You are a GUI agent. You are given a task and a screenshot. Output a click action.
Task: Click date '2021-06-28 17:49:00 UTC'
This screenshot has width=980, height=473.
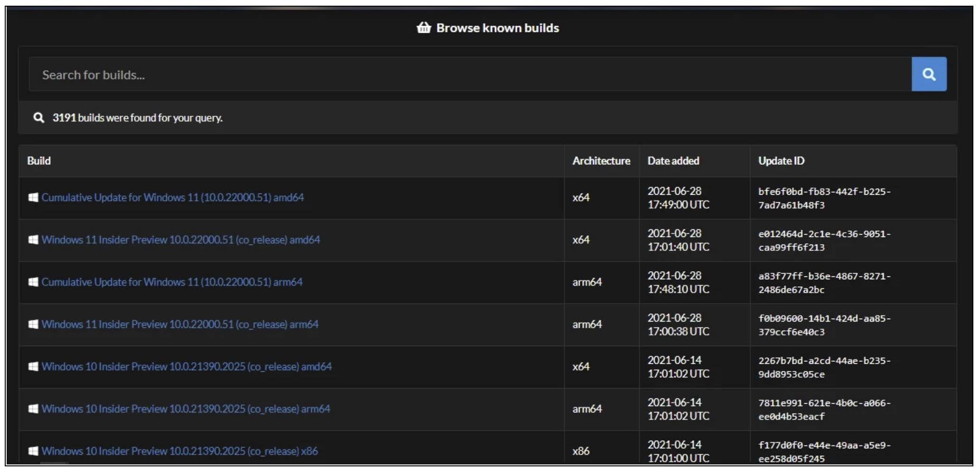[x=678, y=198]
